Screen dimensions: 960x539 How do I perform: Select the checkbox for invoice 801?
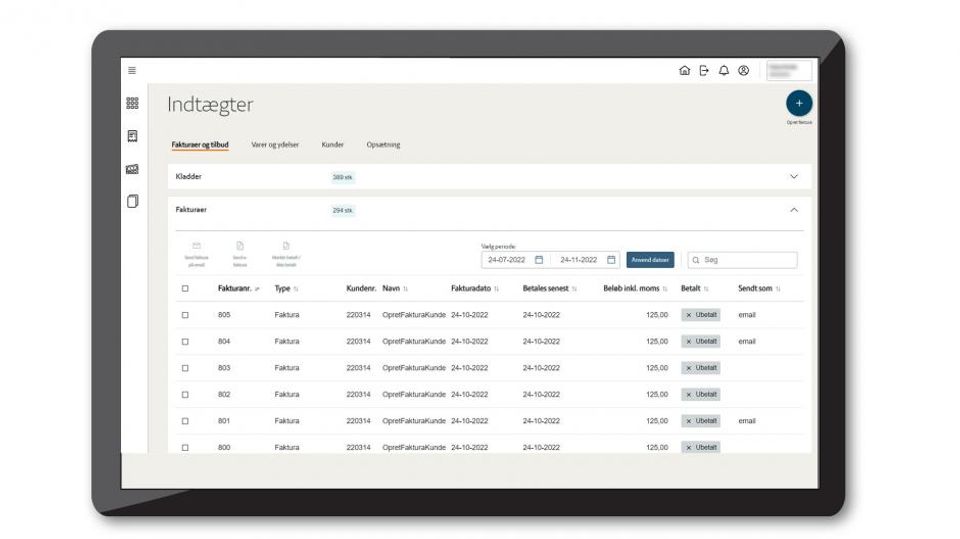[185, 421]
